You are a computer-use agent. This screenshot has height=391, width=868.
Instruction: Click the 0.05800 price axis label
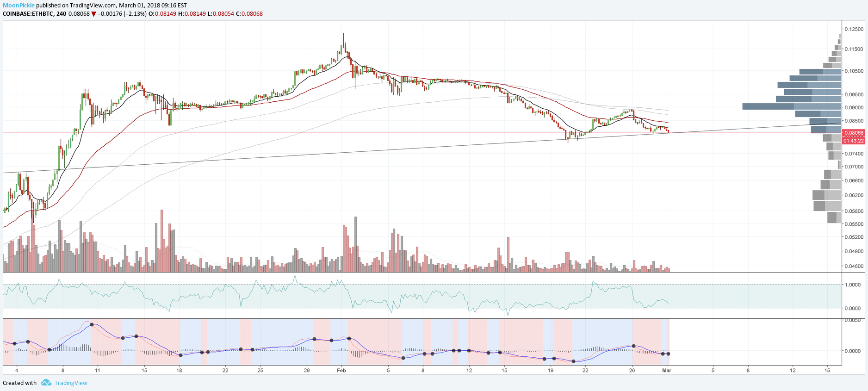point(854,211)
